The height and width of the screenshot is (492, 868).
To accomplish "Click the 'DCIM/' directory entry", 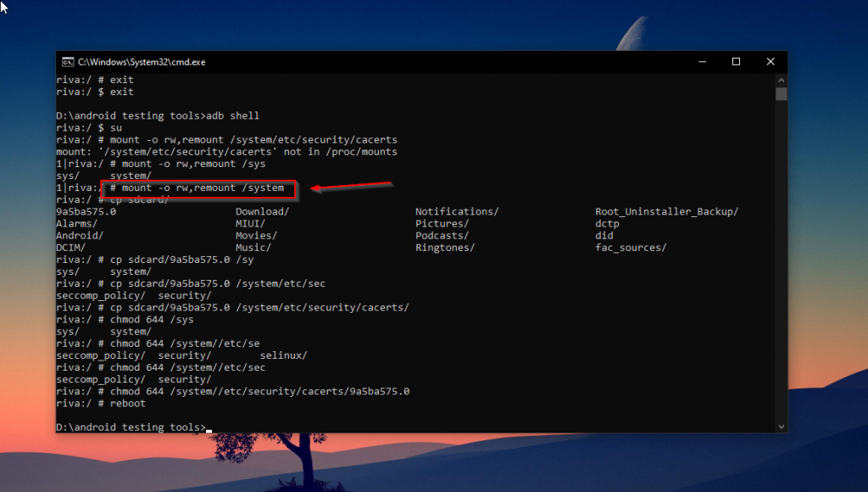I will 71,248.
